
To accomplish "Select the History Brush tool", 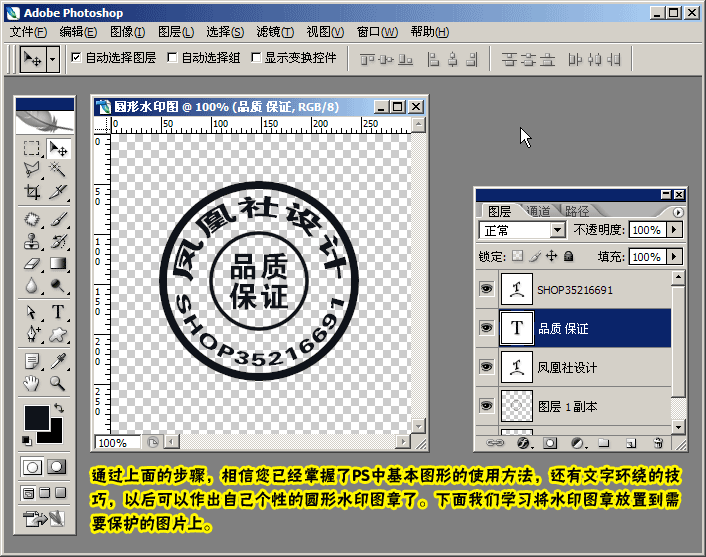I will click(x=58, y=241).
